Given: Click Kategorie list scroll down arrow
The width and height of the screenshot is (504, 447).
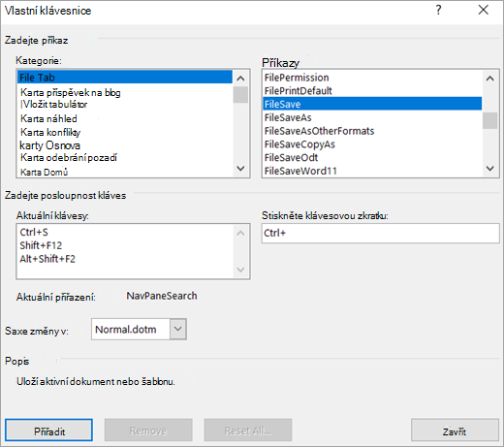Looking at the screenshot, I should click(x=240, y=169).
